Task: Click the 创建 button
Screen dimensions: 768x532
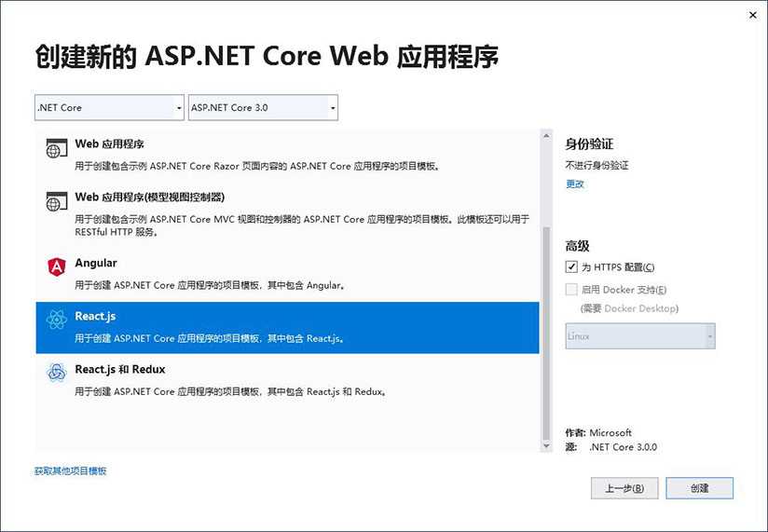Action: [699, 488]
